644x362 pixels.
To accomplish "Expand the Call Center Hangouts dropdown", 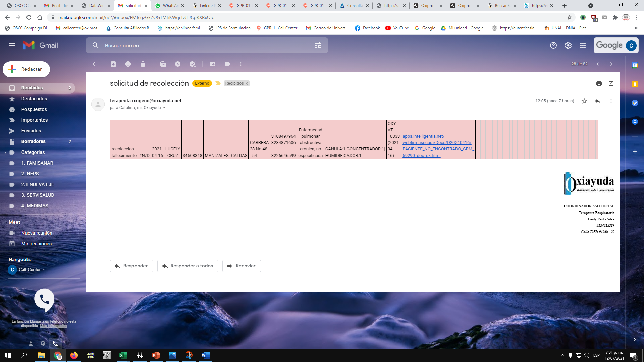I will tap(43, 270).
